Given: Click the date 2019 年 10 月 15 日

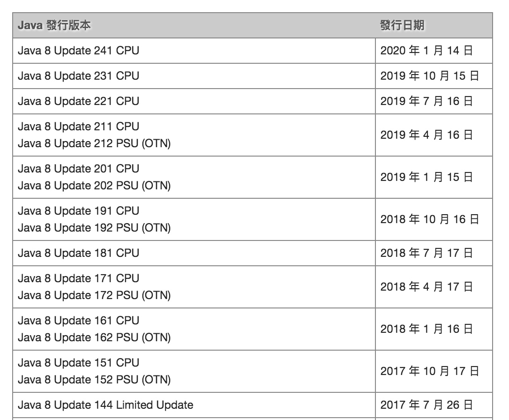Looking at the screenshot, I should click(x=430, y=76).
